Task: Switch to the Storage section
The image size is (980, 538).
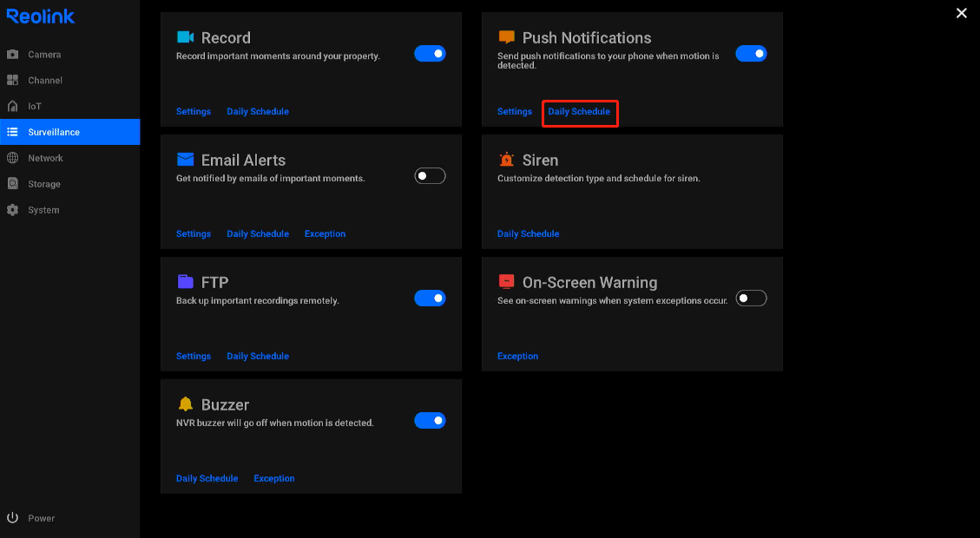Action: point(70,184)
